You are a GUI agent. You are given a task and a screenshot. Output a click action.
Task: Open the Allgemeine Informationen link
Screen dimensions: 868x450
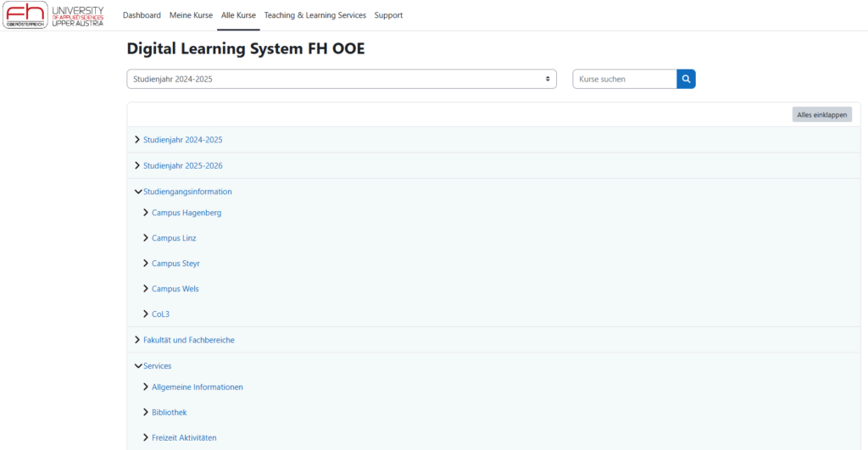tap(197, 387)
